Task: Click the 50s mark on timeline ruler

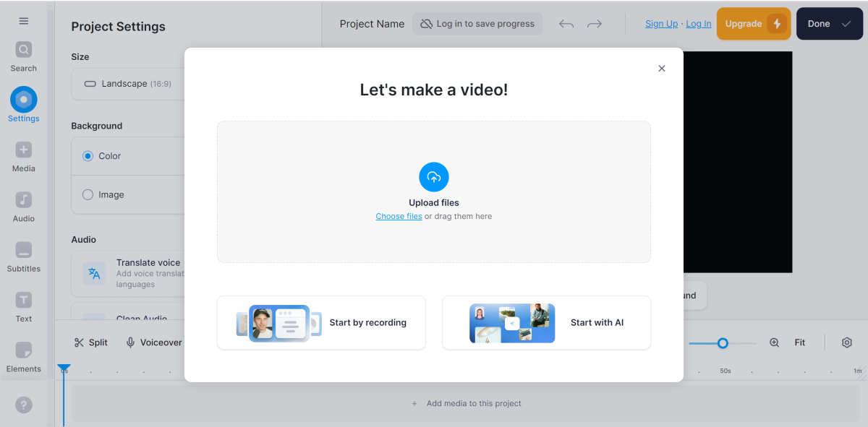Action: pos(725,371)
